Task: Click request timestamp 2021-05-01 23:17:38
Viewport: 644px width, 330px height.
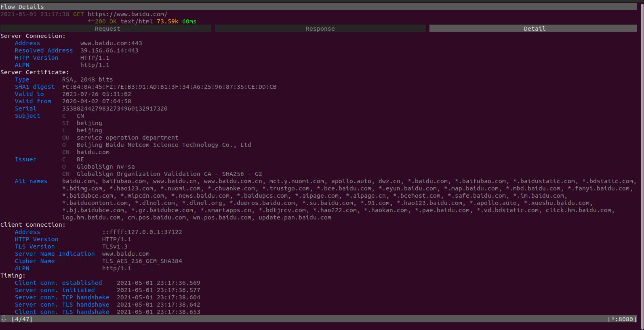Action: point(35,14)
